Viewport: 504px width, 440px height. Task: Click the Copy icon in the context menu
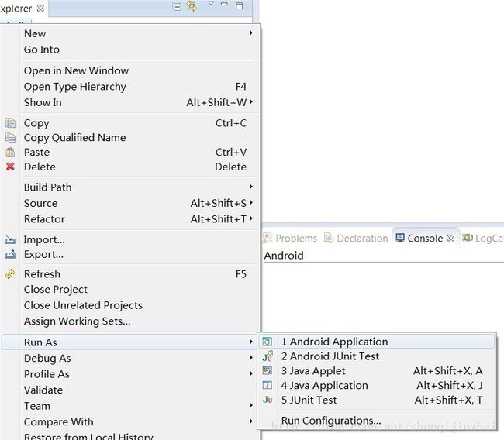(x=10, y=123)
